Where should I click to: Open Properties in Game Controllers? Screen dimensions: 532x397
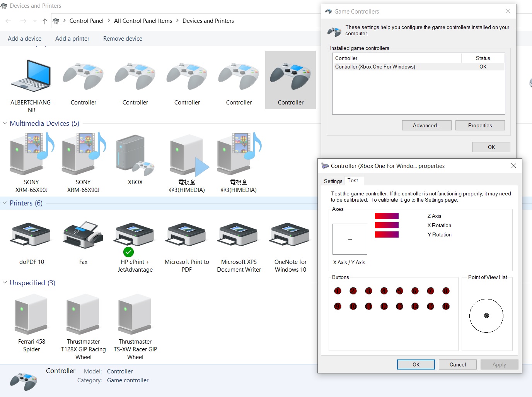coord(480,125)
